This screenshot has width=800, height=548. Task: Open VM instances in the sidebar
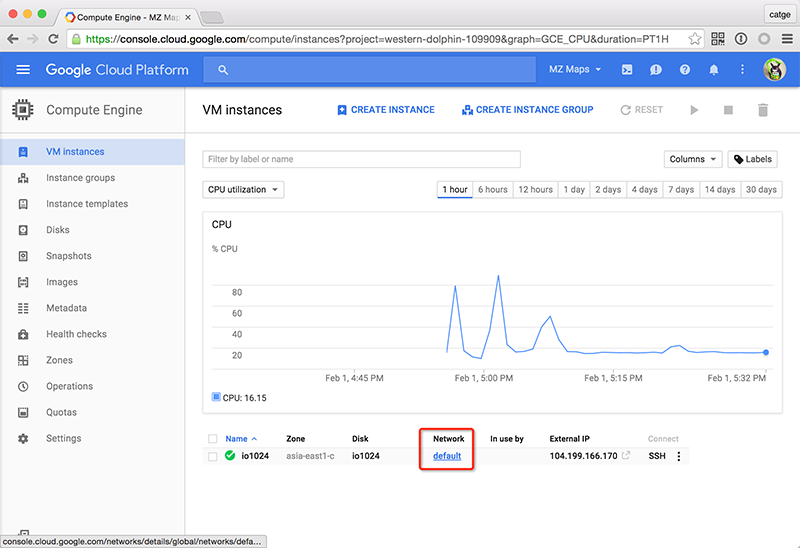click(92, 152)
